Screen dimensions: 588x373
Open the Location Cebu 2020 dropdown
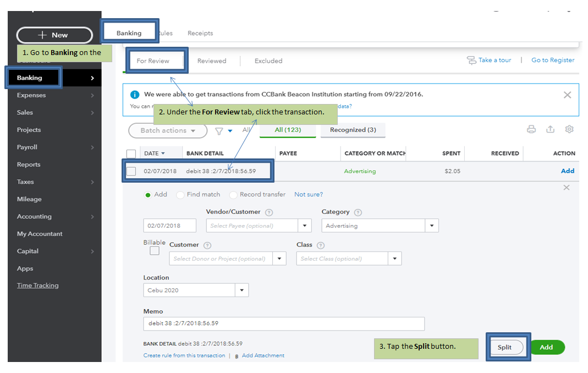(242, 290)
